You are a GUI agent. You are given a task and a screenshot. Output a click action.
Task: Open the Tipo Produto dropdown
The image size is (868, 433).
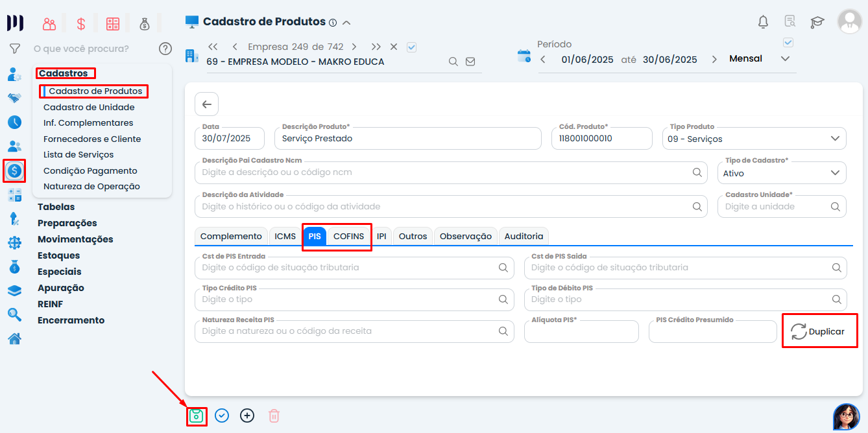(x=754, y=139)
